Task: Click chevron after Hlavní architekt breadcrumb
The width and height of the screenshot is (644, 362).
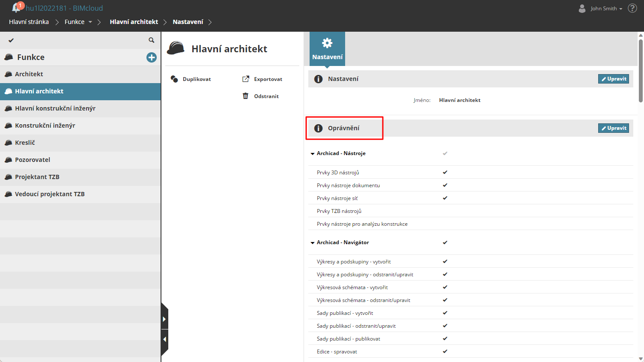Action: click(x=165, y=22)
